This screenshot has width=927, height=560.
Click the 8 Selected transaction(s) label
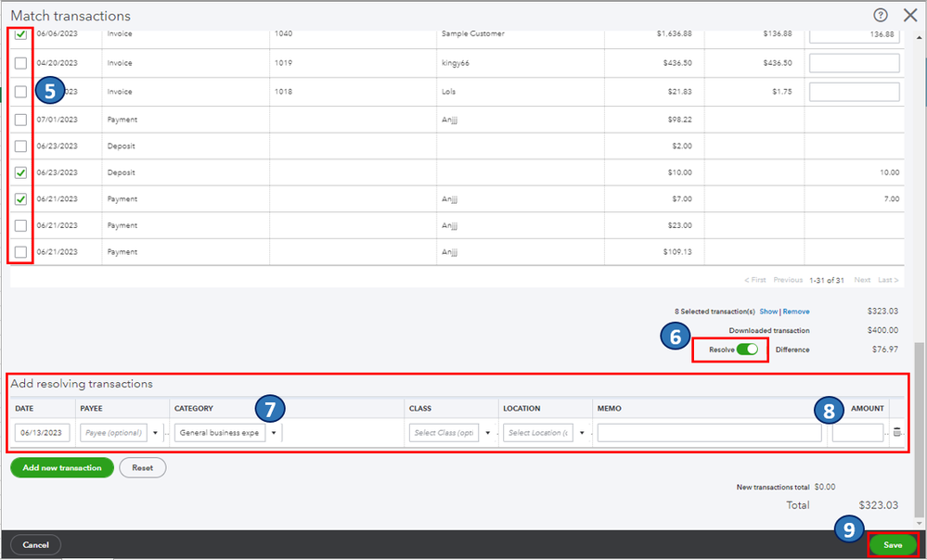(715, 312)
